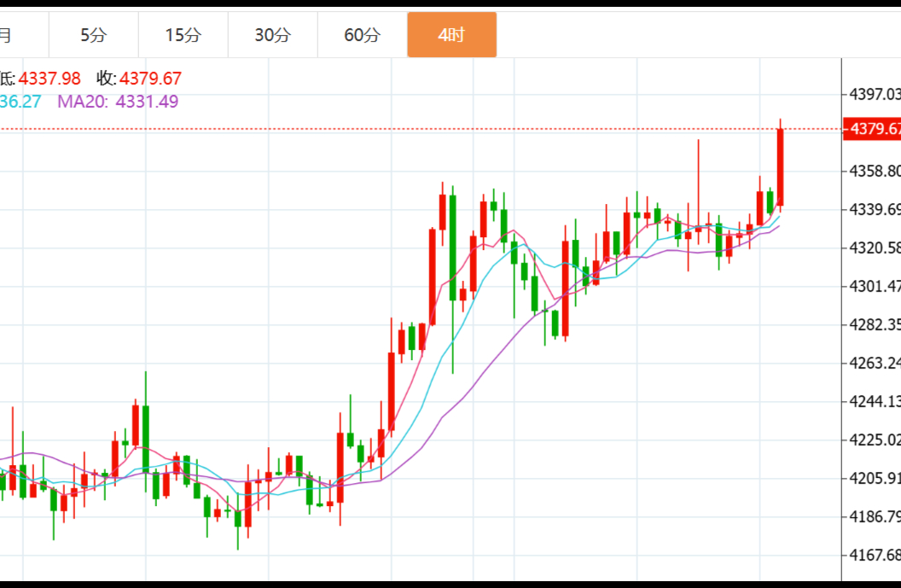Open the 30分 chart interval
Image resolution: width=901 pixels, height=588 pixels.
tap(273, 35)
